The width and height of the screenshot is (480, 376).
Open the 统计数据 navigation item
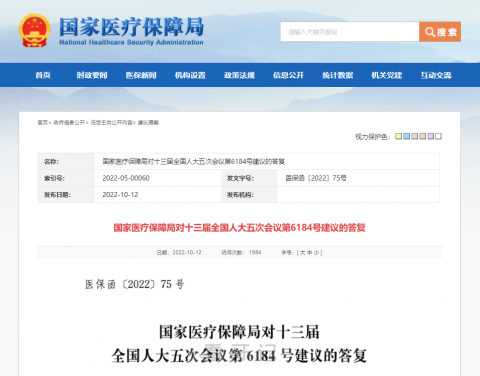click(x=338, y=75)
